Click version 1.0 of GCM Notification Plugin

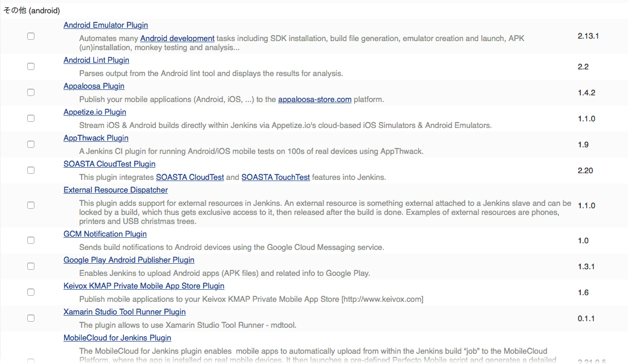coord(583,241)
